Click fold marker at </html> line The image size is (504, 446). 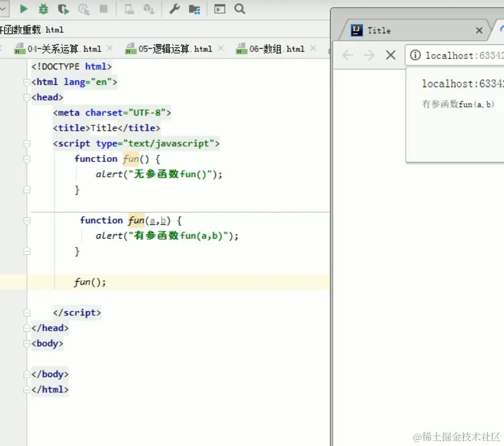pyautogui.click(x=27, y=390)
